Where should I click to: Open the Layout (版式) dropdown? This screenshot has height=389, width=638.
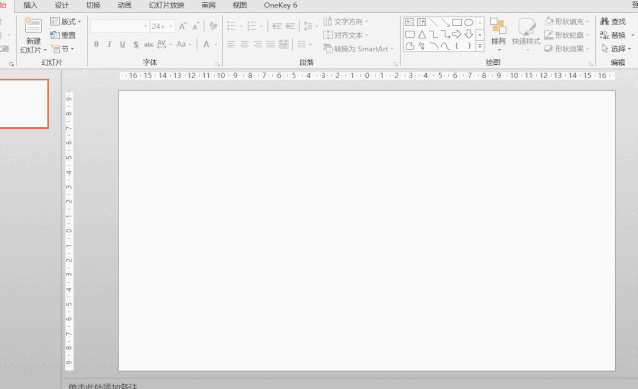point(66,21)
